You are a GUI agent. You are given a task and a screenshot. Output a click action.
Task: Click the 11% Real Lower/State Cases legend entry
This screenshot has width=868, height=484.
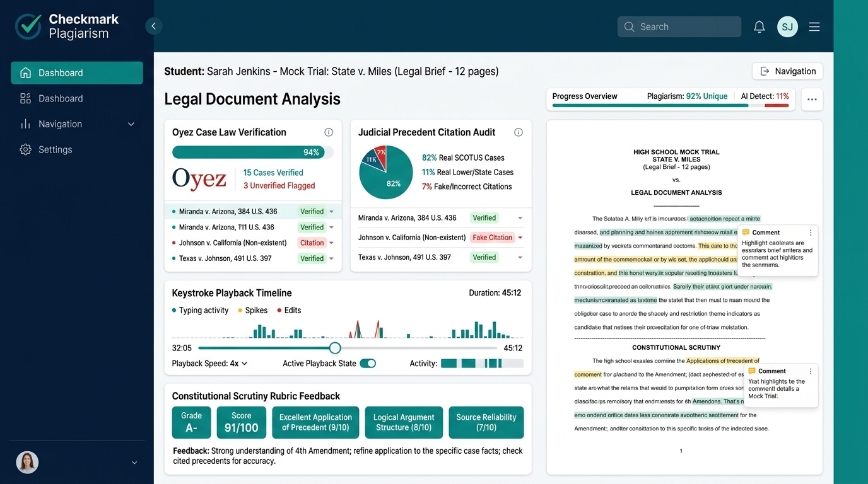tap(467, 172)
